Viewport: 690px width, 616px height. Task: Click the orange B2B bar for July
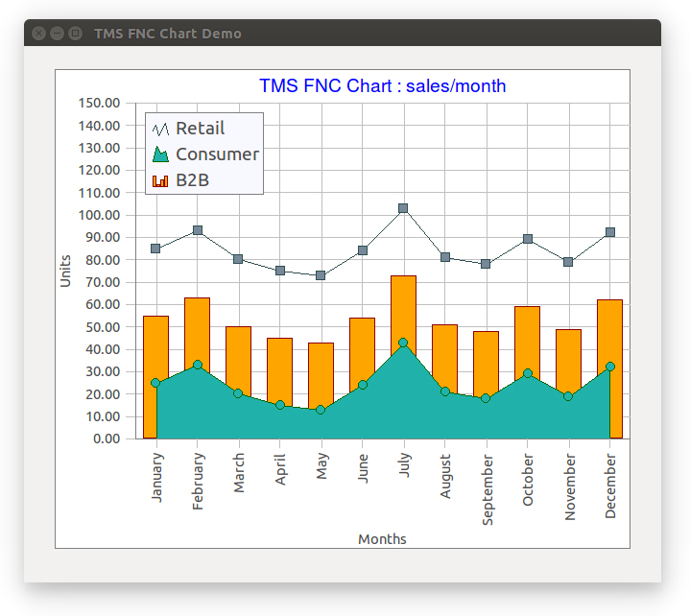tap(403, 308)
